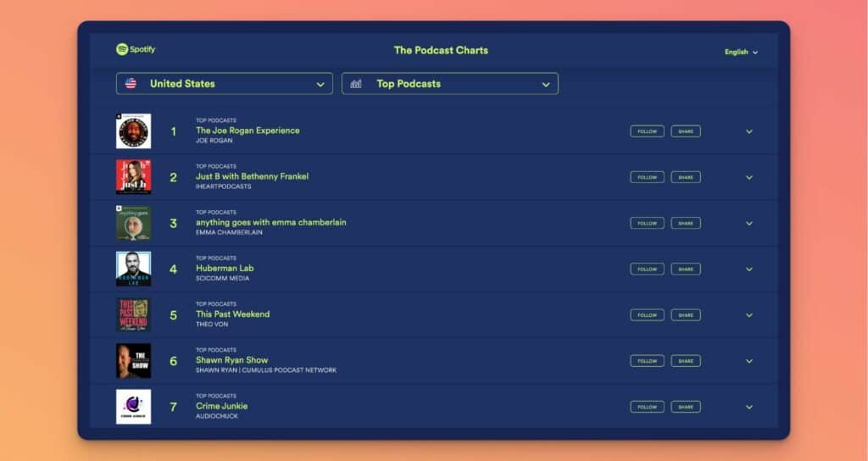Click THEO VON publisher text
The width and height of the screenshot is (868, 461).
coord(211,325)
